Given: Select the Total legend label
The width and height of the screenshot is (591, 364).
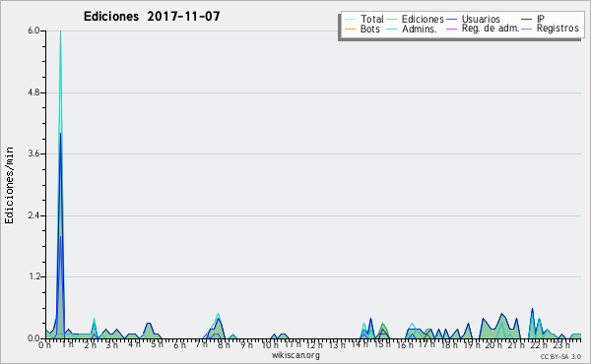Looking at the screenshot, I should coord(372,19).
